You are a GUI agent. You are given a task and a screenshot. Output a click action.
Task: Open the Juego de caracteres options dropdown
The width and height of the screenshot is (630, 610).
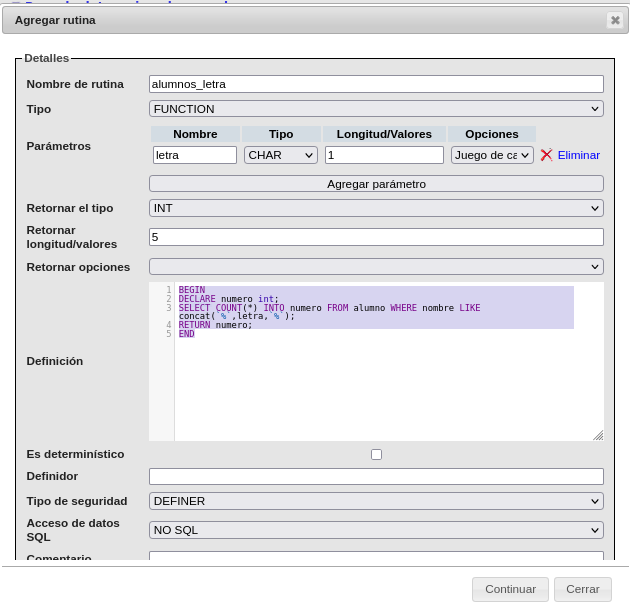(x=492, y=155)
